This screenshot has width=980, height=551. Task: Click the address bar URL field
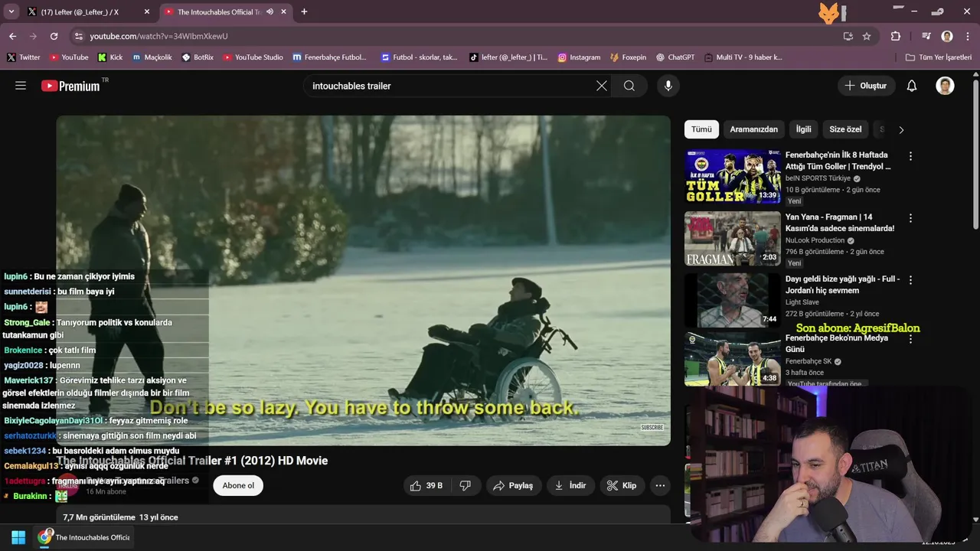[x=459, y=36]
